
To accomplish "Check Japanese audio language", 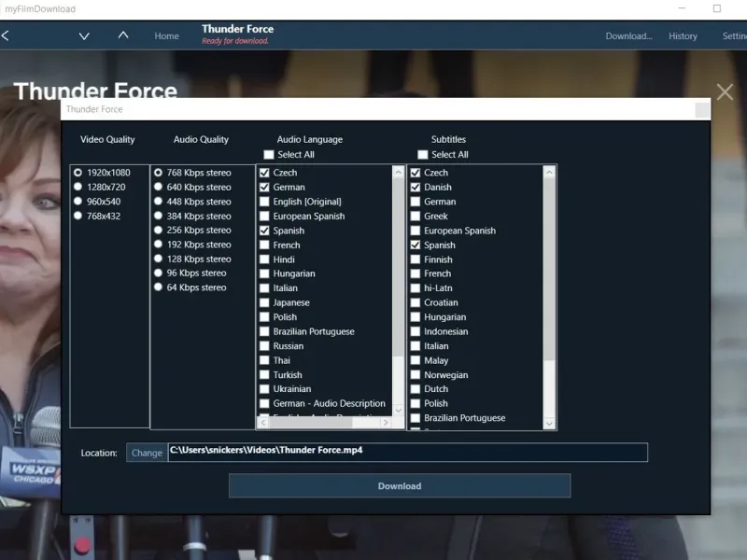I will (x=264, y=302).
